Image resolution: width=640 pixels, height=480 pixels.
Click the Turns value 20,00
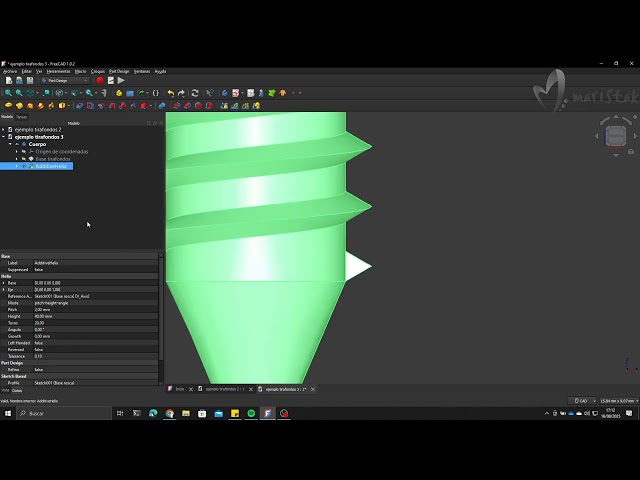pos(39,323)
